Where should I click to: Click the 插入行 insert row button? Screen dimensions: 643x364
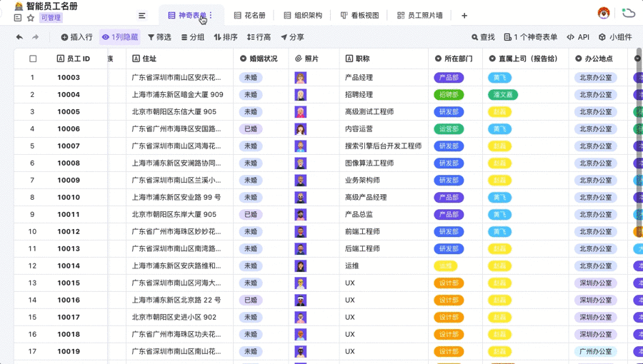76,37
